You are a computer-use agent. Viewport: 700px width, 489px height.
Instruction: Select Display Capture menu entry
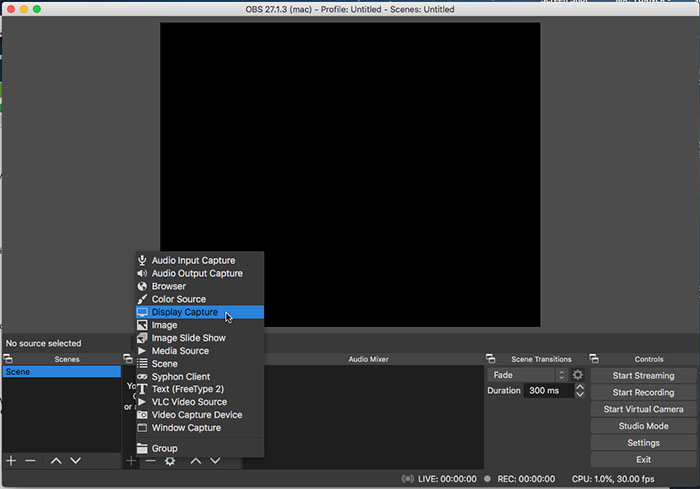click(200, 312)
